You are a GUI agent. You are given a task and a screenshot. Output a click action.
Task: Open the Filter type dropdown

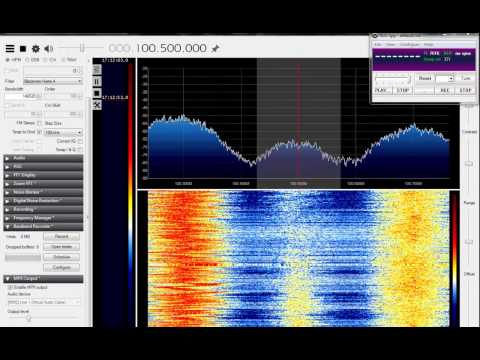click(53, 81)
